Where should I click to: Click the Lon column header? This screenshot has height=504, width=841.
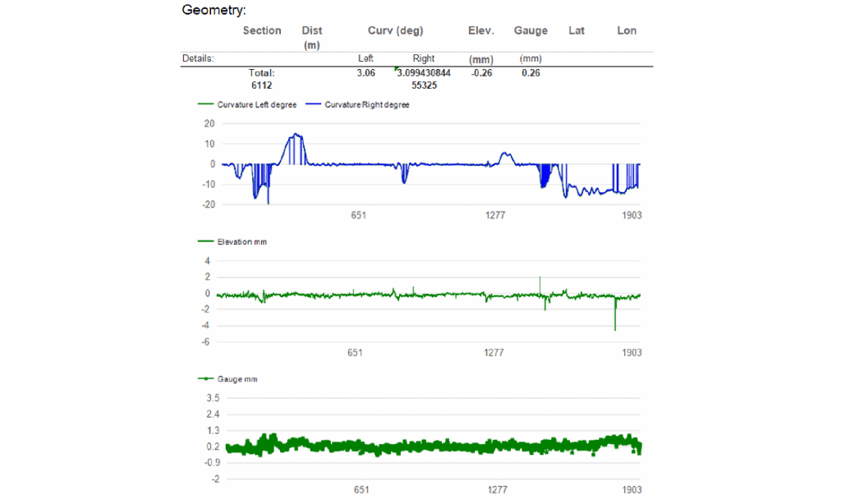coord(627,31)
